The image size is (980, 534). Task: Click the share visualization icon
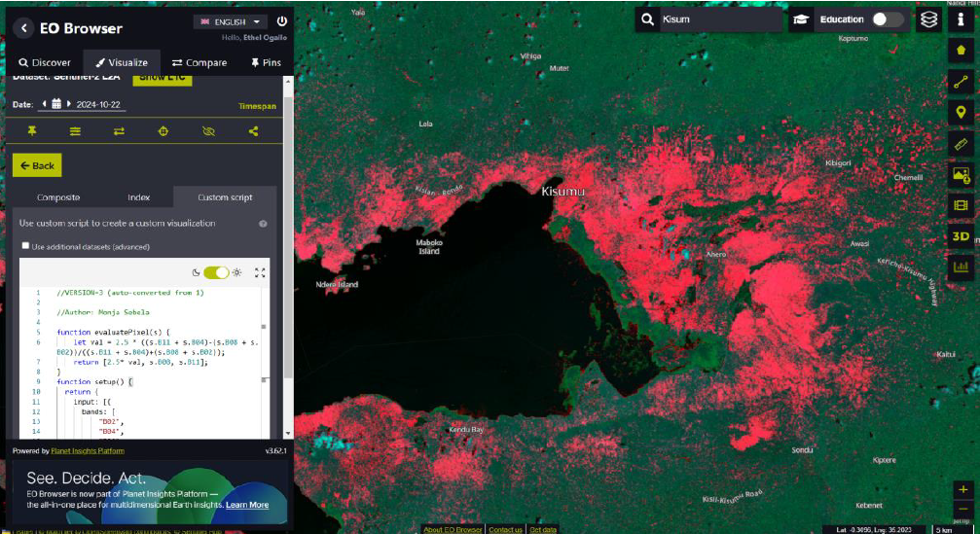[x=254, y=131]
